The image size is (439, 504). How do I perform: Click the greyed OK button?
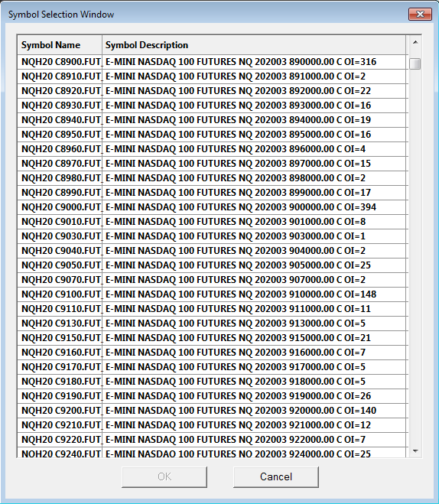pos(164,476)
